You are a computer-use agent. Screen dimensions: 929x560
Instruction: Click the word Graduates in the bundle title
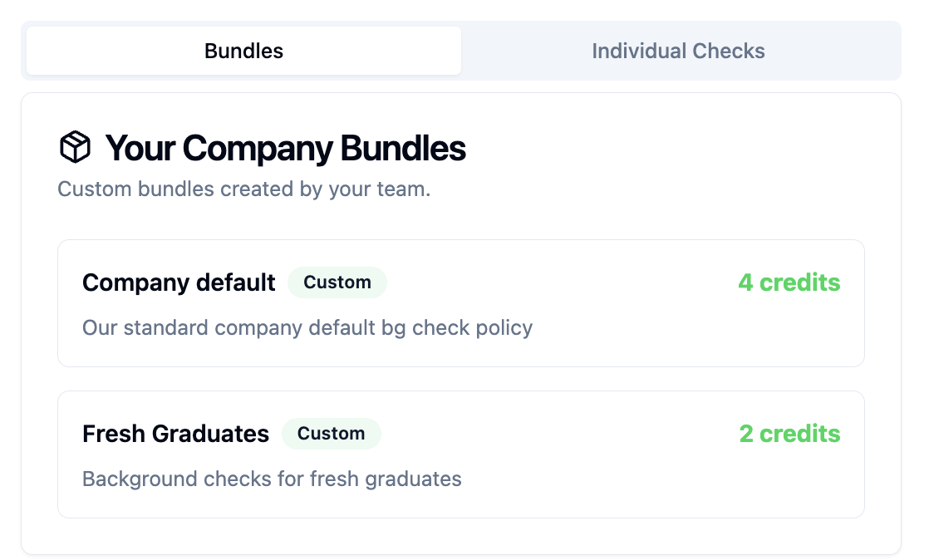point(210,434)
